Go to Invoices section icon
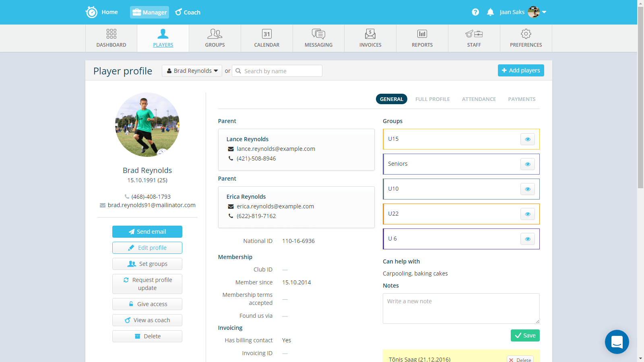 click(x=370, y=34)
